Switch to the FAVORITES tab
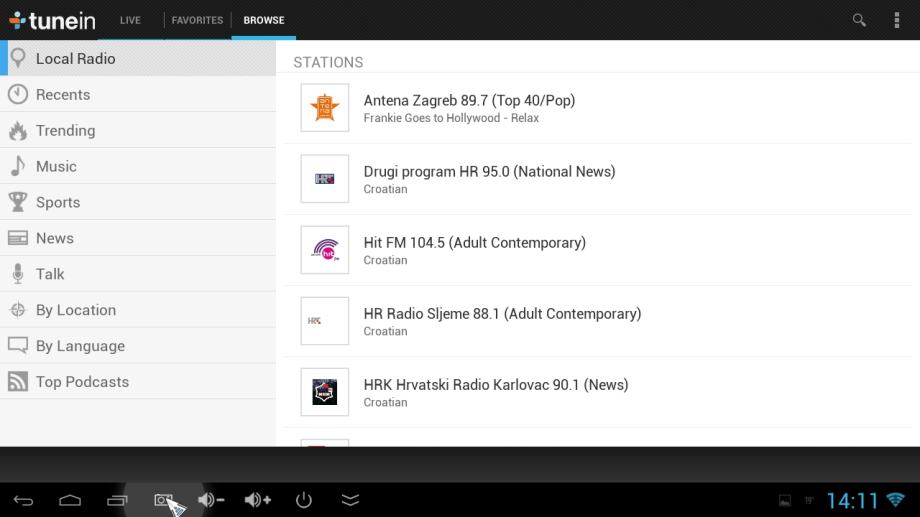Viewport: 920px width, 517px height. point(197,20)
